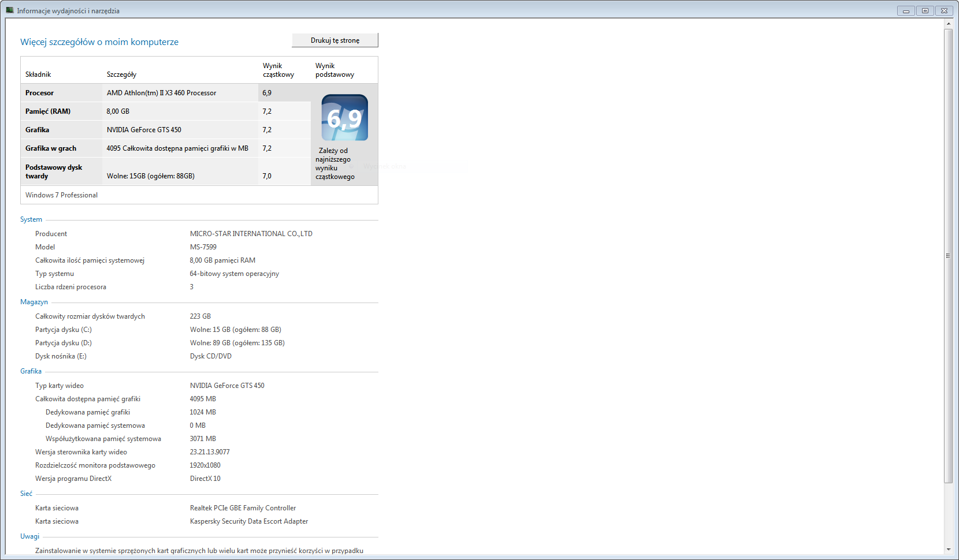Image resolution: width=959 pixels, height=560 pixels.
Task: Click the Sieć section header
Action: click(x=27, y=494)
